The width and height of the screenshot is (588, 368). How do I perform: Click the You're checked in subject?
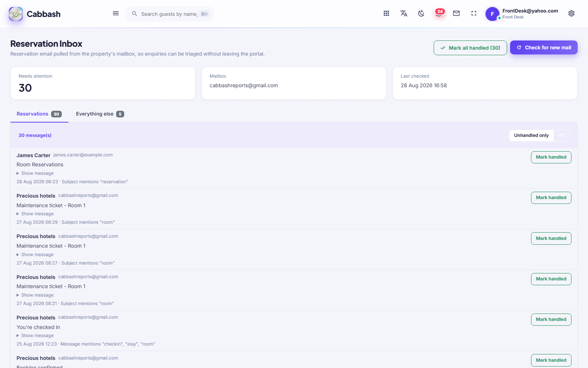38,327
